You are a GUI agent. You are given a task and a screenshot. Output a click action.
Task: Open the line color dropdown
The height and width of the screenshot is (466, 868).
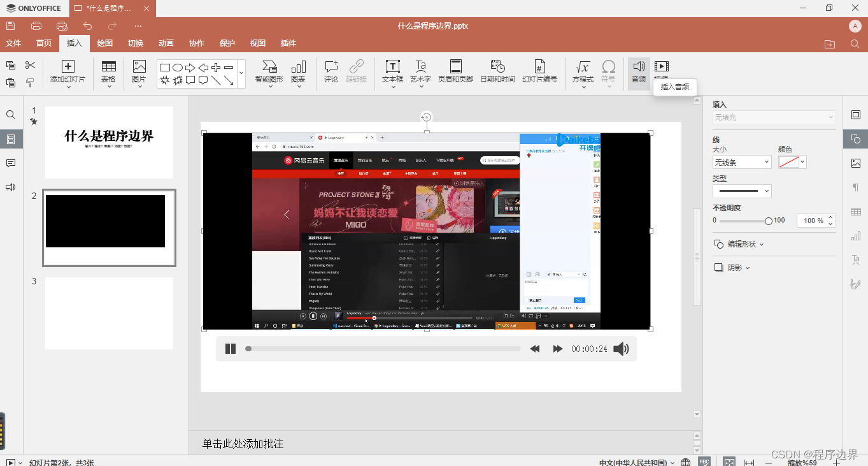click(803, 163)
